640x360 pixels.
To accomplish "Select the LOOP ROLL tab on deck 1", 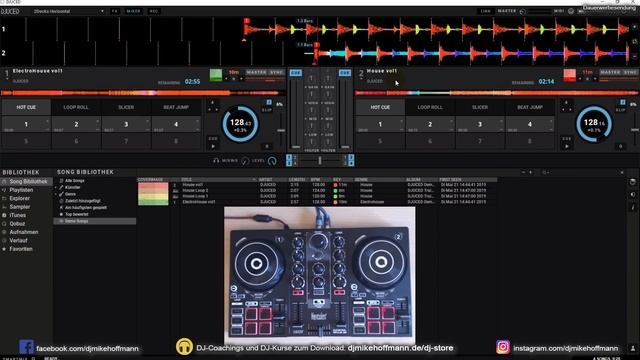I will click(x=76, y=107).
